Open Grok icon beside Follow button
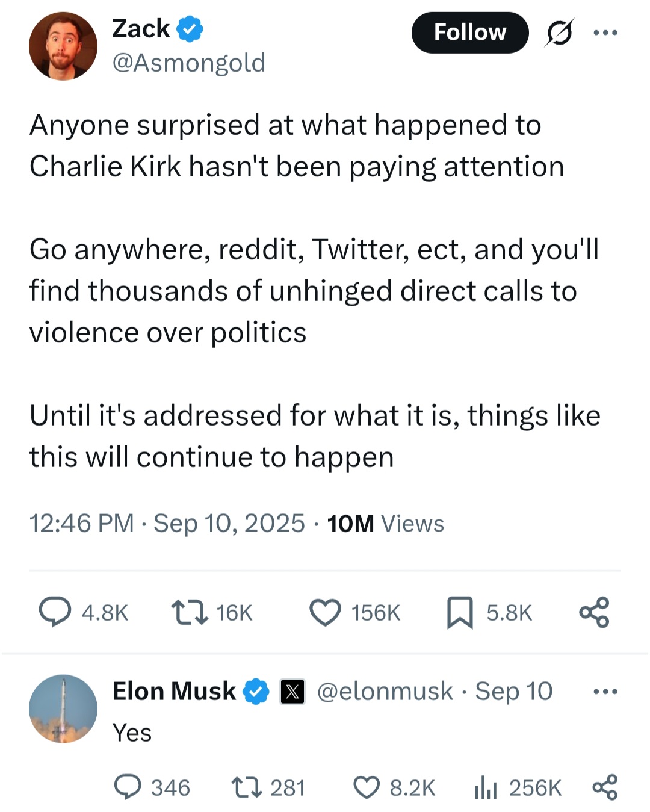Viewport: 650px width, 812px height. [x=559, y=33]
